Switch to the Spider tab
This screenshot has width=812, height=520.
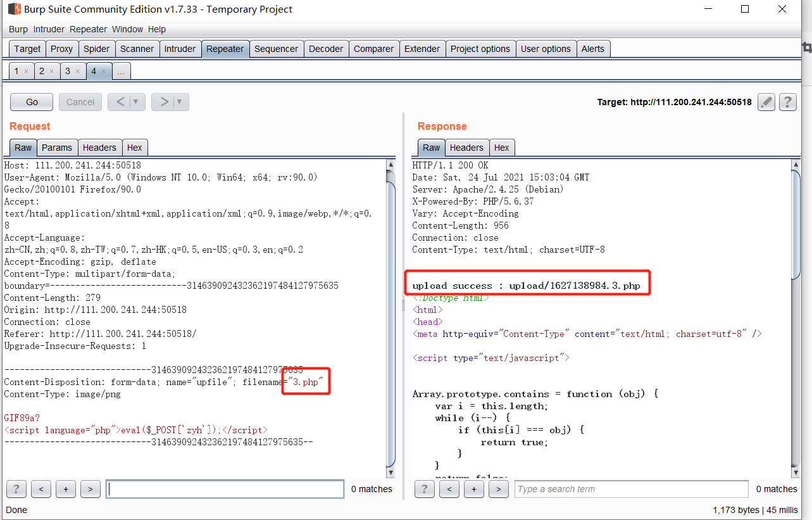click(x=97, y=49)
